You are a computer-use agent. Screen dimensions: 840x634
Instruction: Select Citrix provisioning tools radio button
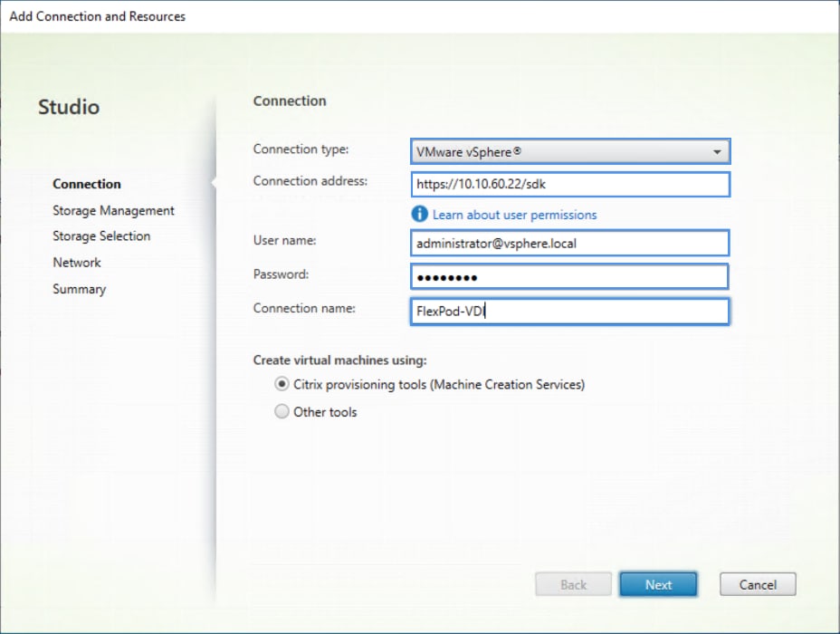pyautogui.click(x=282, y=384)
